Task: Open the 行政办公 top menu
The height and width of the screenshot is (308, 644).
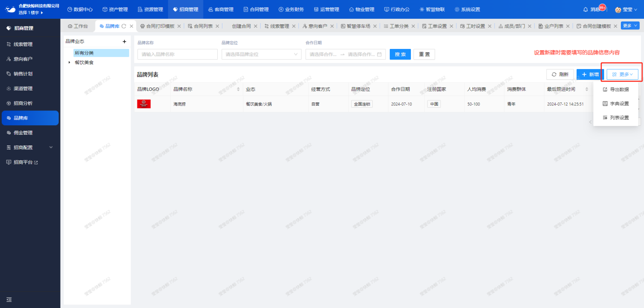Action: pos(397,9)
